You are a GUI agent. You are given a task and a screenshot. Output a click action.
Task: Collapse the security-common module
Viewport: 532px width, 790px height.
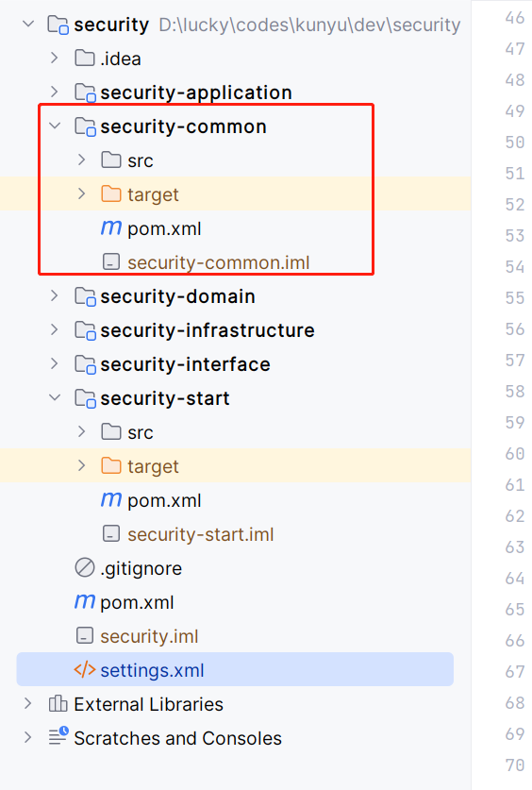[55, 126]
